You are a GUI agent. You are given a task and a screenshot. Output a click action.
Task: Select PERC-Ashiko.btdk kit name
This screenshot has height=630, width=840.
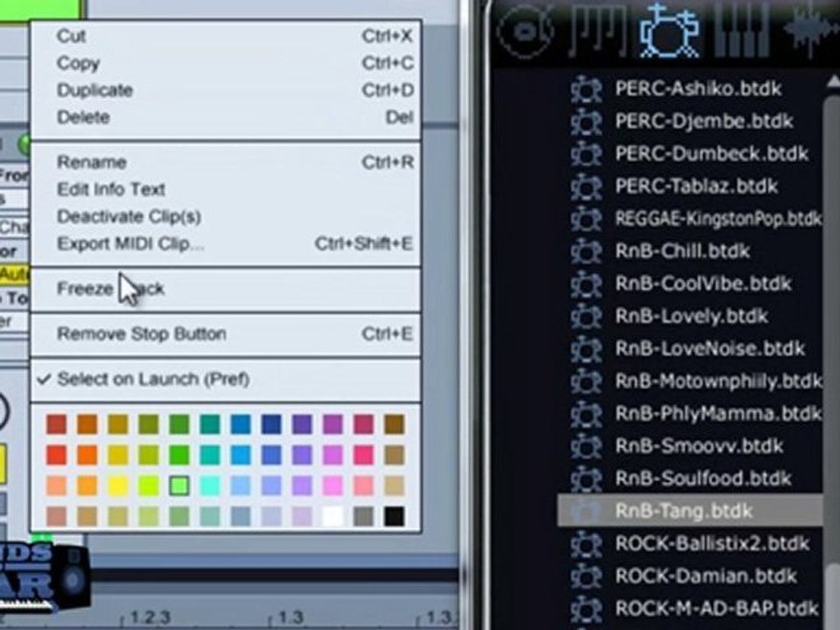click(698, 89)
